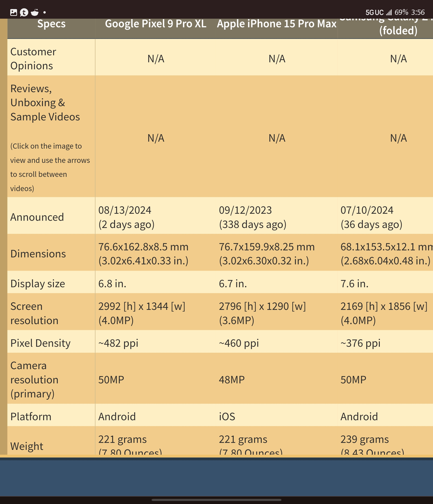
Task: Tap the ~460 ppi value
Action: click(x=239, y=343)
